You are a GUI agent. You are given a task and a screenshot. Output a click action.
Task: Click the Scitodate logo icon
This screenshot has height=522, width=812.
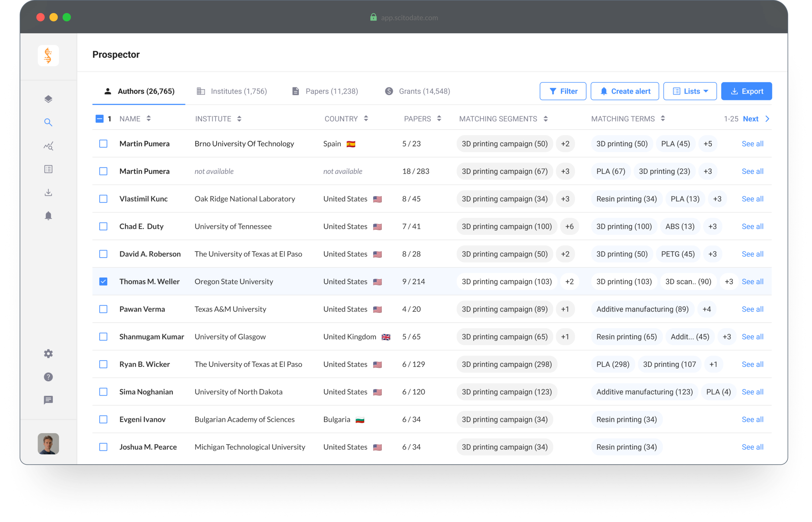pos(48,56)
